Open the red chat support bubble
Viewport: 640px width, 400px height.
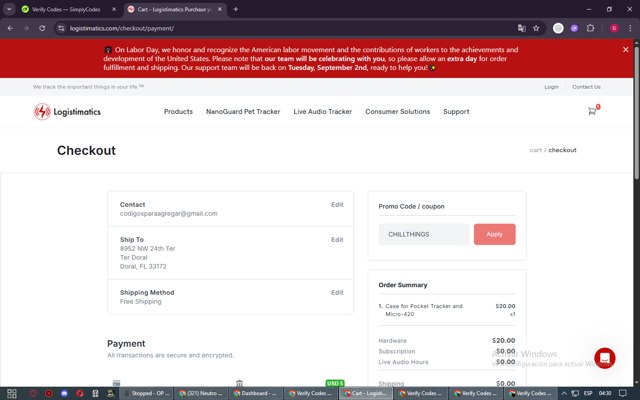click(x=604, y=358)
